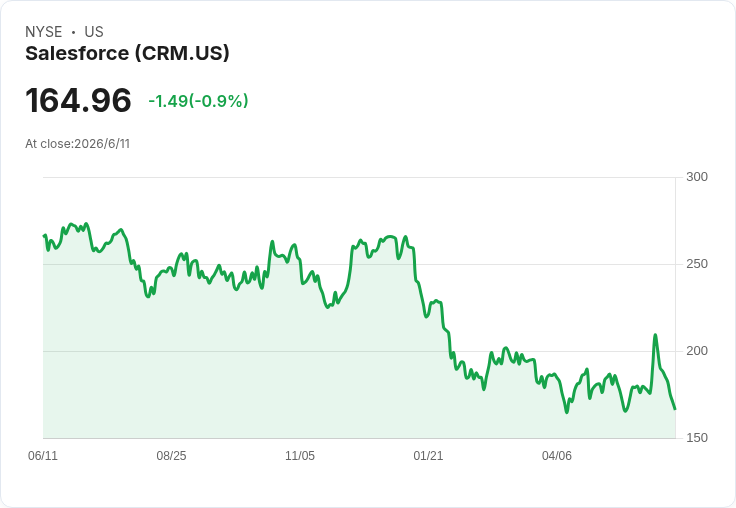Click the 164.96 price value

pos(78,100)
